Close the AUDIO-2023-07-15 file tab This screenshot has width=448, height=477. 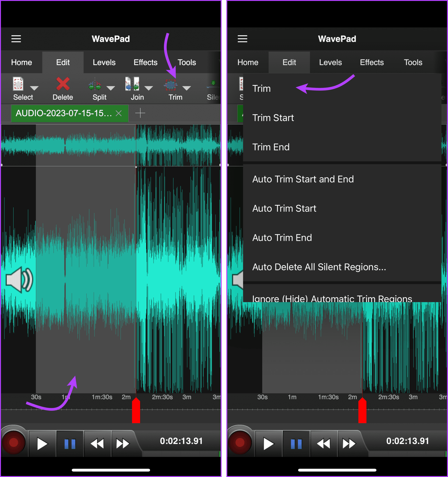coord(119,113)
